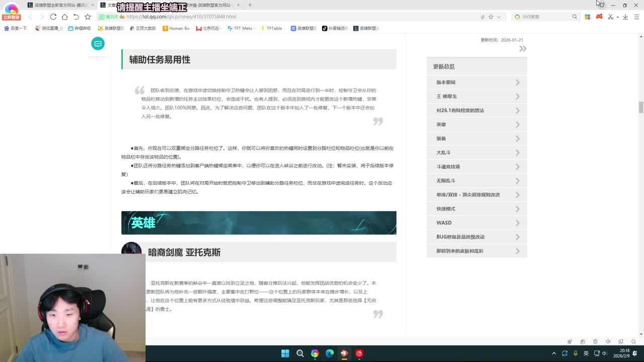Open the scissors screenshot tool
644x362 pixels.
pyautogui.click(x=610, y=17)
